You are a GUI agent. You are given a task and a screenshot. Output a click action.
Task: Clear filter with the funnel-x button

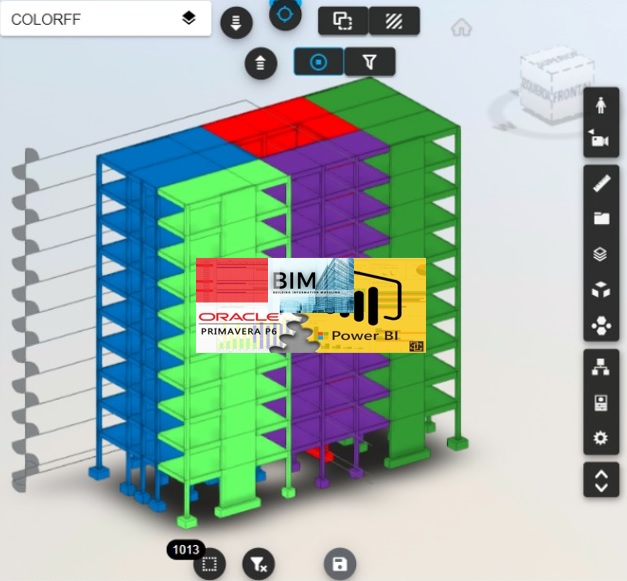pos(259,564)
